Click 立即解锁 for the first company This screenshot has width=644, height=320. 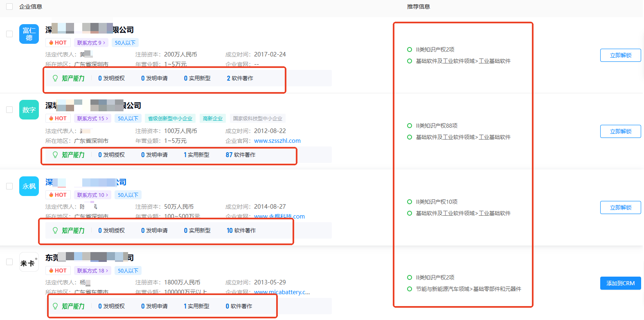pos(620,55)
